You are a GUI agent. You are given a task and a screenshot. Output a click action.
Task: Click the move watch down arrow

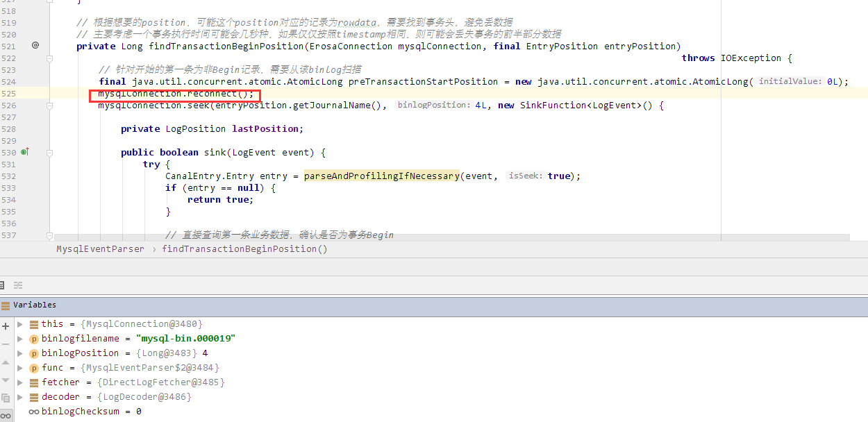tap(6, 380)
